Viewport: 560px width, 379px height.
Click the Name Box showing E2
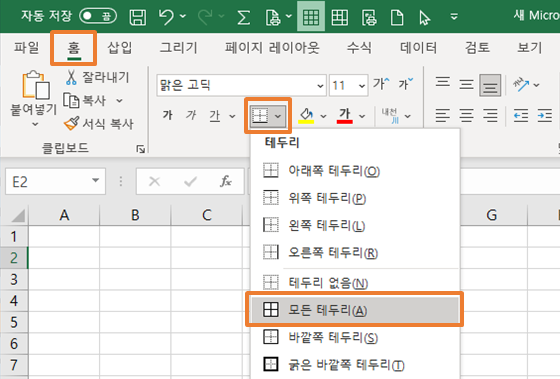tap(55, 181)
